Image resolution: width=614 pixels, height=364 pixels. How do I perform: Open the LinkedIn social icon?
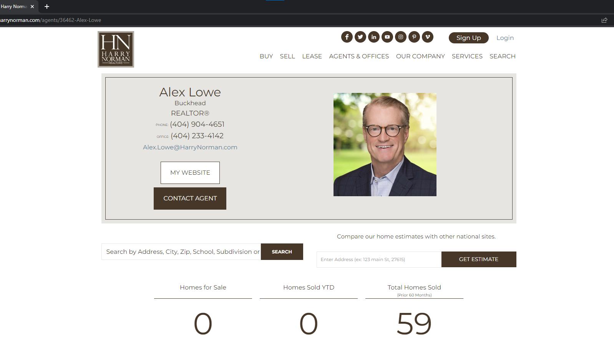point(373,37)
